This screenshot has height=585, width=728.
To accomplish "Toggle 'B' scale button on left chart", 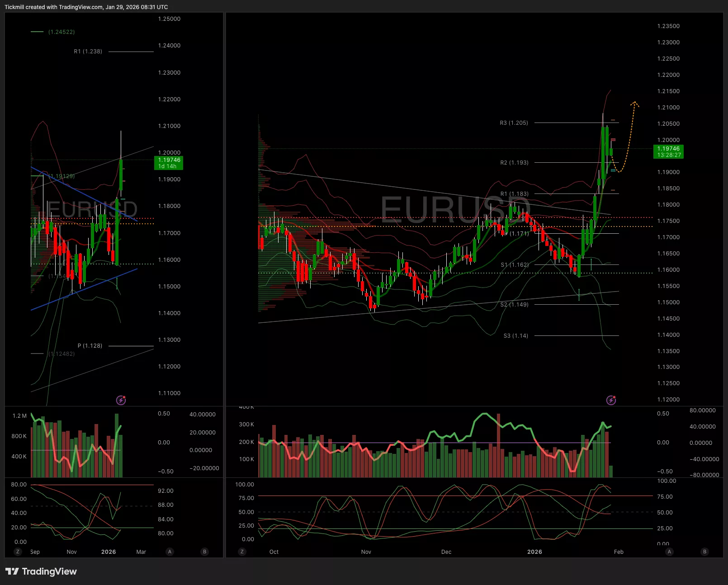I will click(204, 552).
